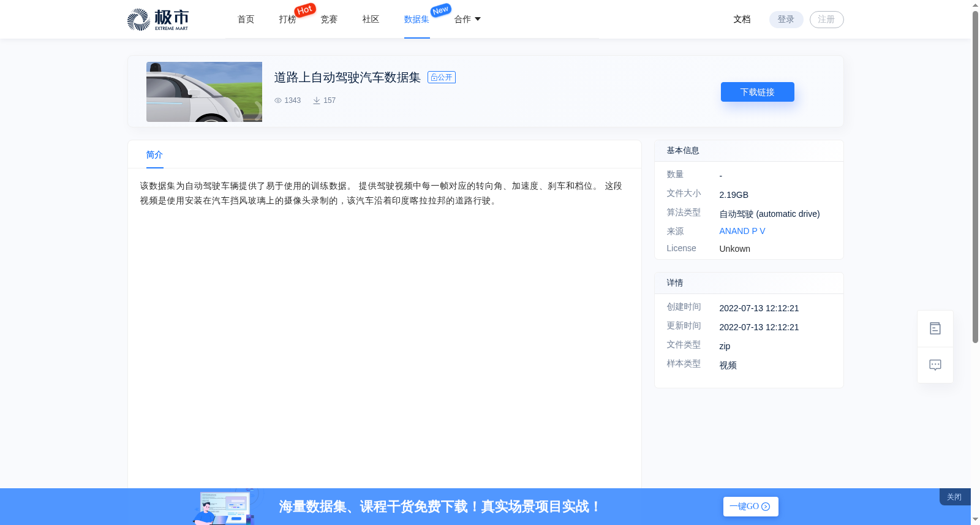Open the 文档 docs link
The width and height of the screenshot is (980, 525).
(x=742, y=20)
